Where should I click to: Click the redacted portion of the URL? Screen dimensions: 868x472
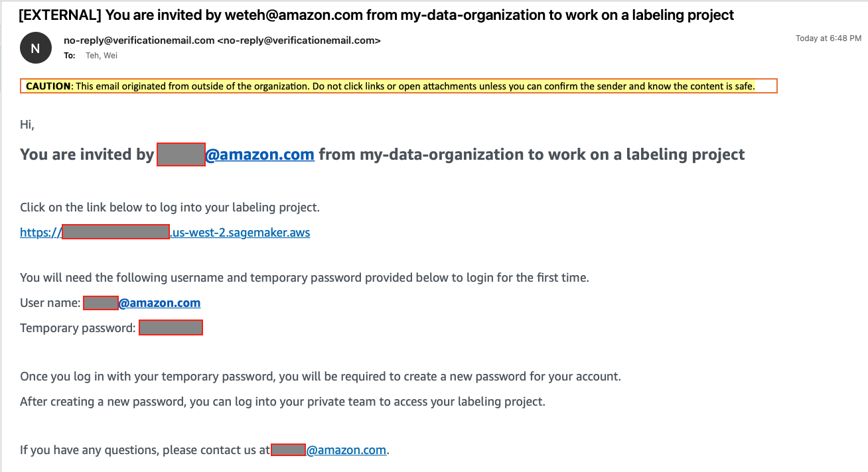[x=115, y=232]
